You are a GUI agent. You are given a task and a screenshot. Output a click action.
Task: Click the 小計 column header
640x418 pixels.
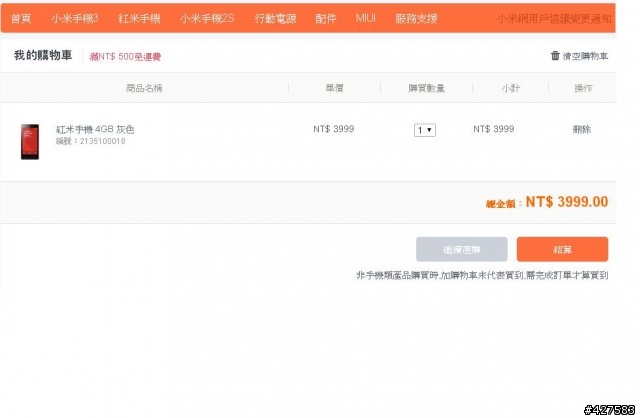pyautogui.click(x=511, y=88)
